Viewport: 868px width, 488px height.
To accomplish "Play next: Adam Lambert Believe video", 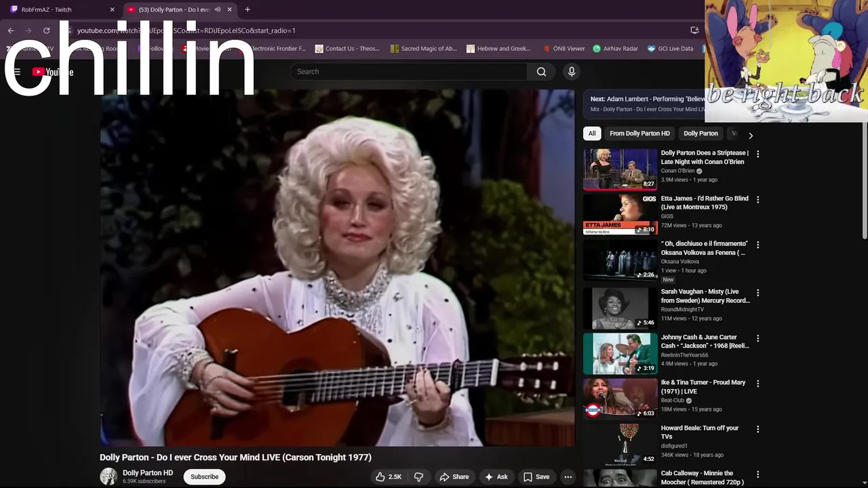I will [644, 103].
